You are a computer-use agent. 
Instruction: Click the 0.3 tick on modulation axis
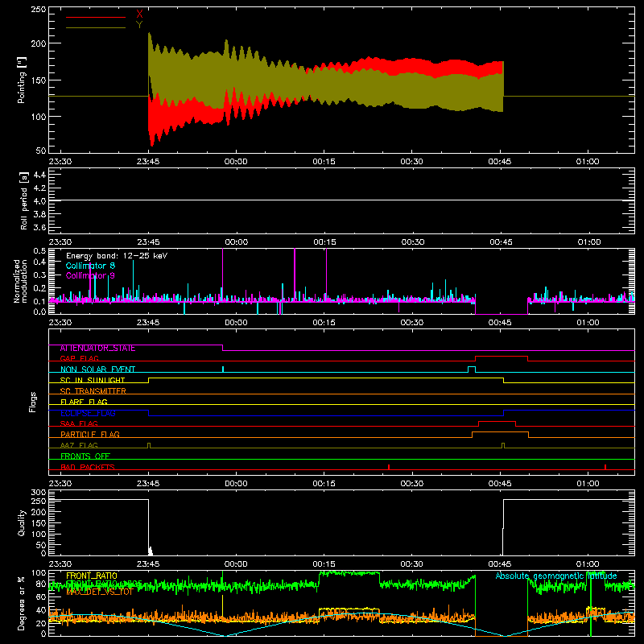39,275
